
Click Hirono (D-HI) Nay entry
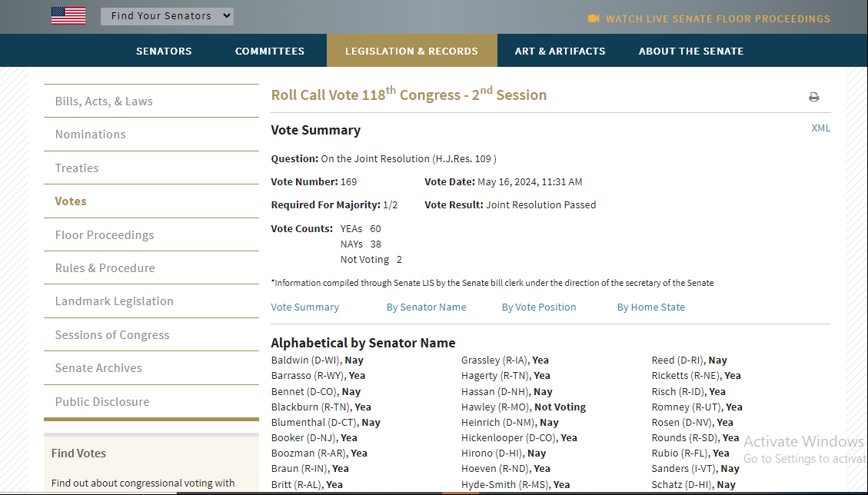pos(504,453)
